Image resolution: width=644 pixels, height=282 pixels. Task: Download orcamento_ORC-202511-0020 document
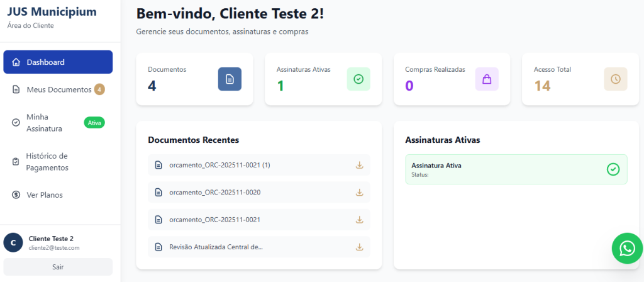click(360, 192)
